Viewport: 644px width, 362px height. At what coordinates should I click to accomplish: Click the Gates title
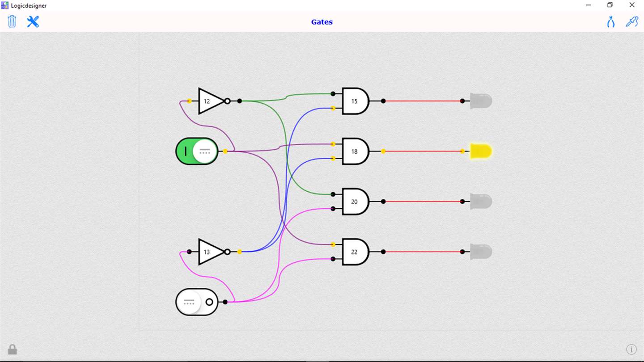click(322, 22)
